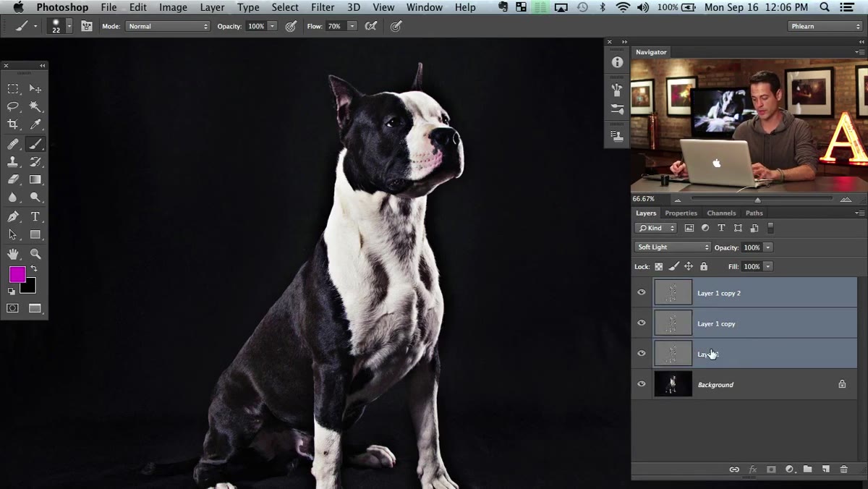This screenshot has height=489, width=868.
Task: Select the Gradient tool
Action: 35,179
